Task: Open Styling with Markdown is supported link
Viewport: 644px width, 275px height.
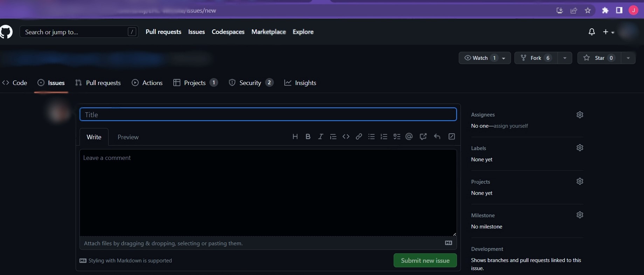Action: tap(126, 261)
